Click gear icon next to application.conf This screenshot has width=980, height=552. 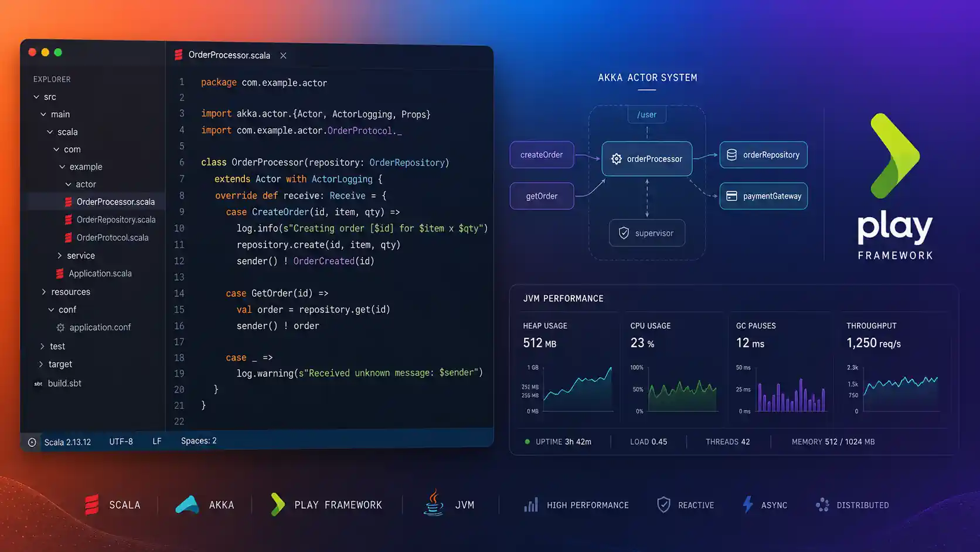60,327
